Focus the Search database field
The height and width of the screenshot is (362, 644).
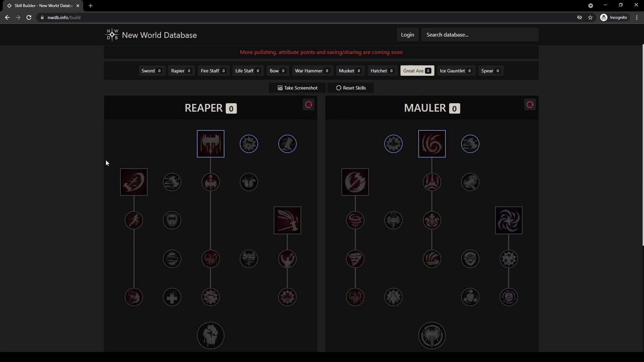(x=480, y=35)
